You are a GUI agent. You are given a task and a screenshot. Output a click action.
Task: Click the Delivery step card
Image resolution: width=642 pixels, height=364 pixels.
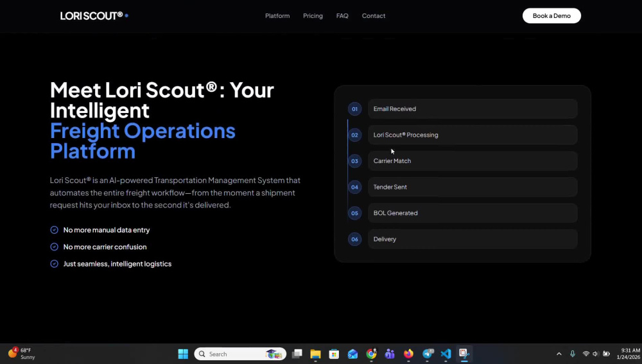tap(473, 239)
